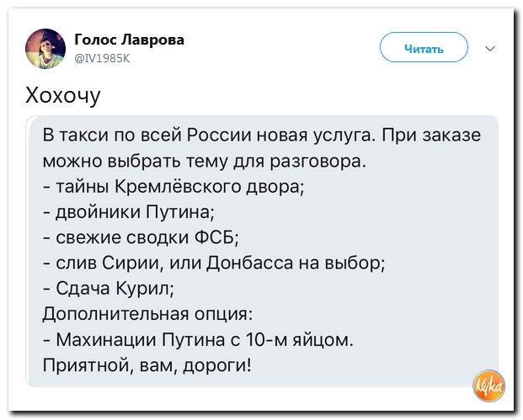Click the word Россия in the quoted tweet
This screenshot has width=523, height=420.
tap(220, 136)
